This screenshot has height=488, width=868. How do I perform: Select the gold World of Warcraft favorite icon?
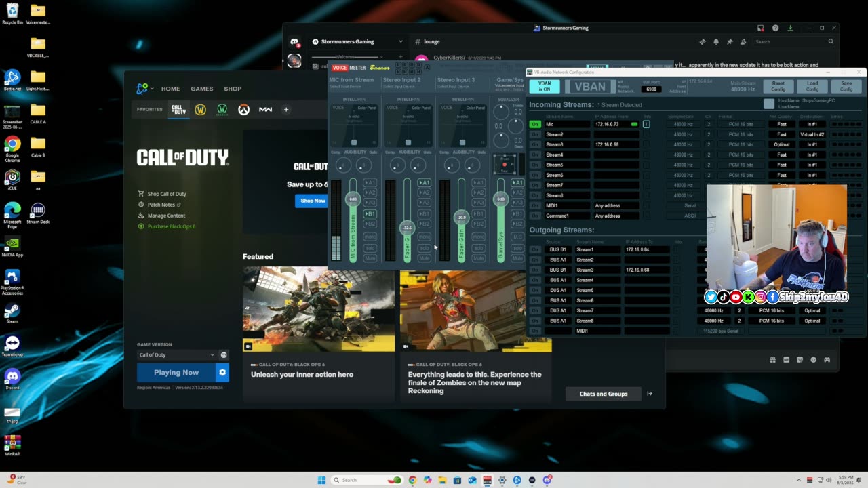(x=200, y=109)
